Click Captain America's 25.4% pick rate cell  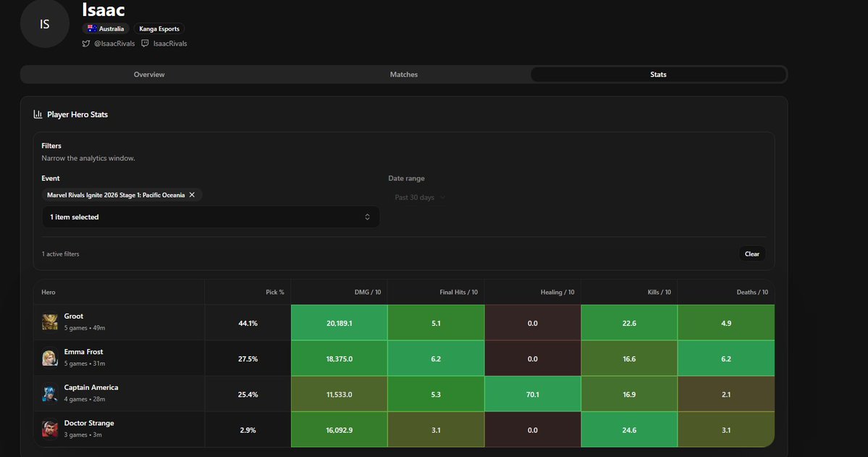tap(248, 395)
